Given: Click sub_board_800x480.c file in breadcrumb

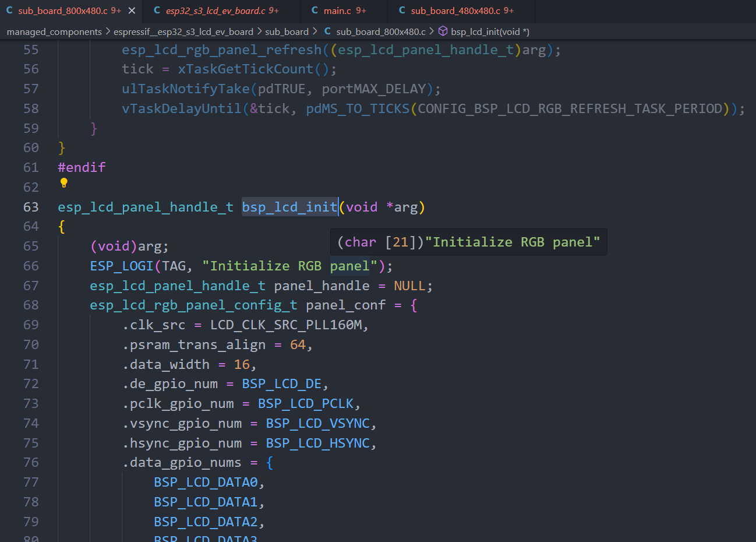Looking at the screenshot, I should [x=381, y=31].
